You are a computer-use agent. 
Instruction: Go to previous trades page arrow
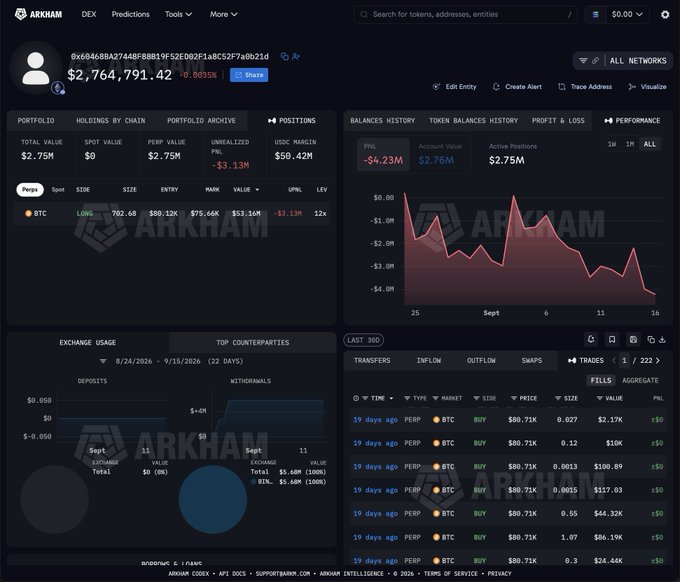614,360
